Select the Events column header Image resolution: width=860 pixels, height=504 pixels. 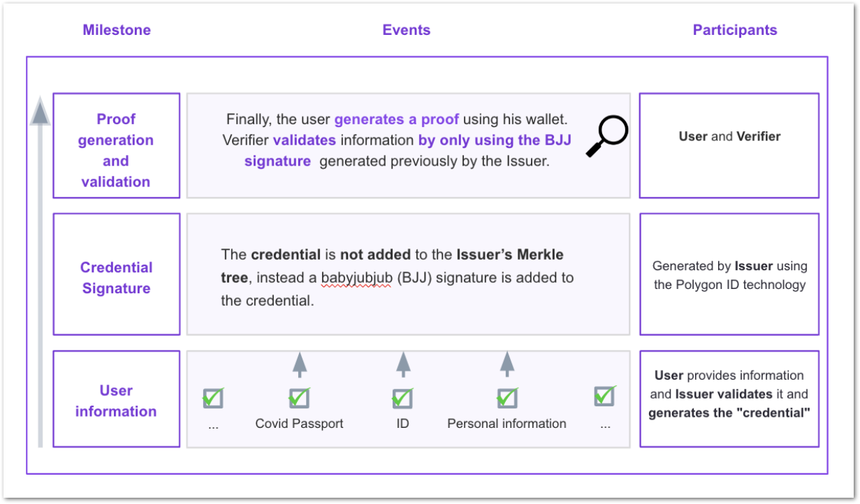click(x=407, y=30)
